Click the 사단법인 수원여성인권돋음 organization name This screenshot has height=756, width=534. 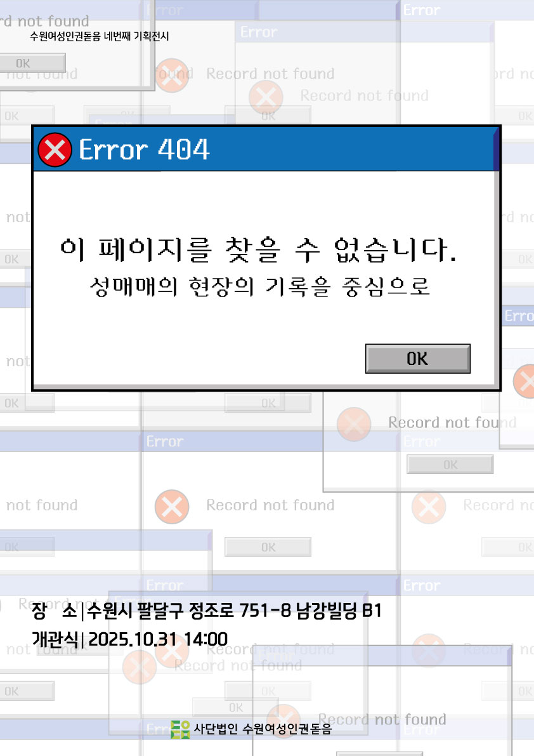click(x=263, y=729)
